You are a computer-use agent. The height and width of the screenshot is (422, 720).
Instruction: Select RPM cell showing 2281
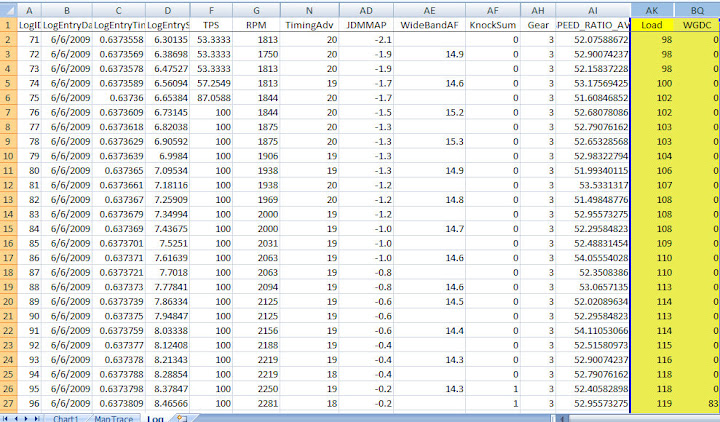click(x=256, y=404)
